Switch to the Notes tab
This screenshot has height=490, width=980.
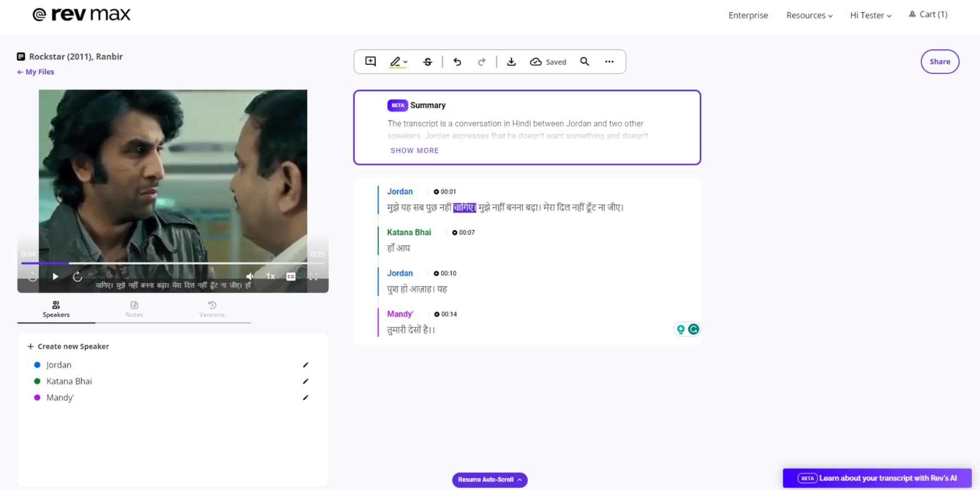(134, 309)
